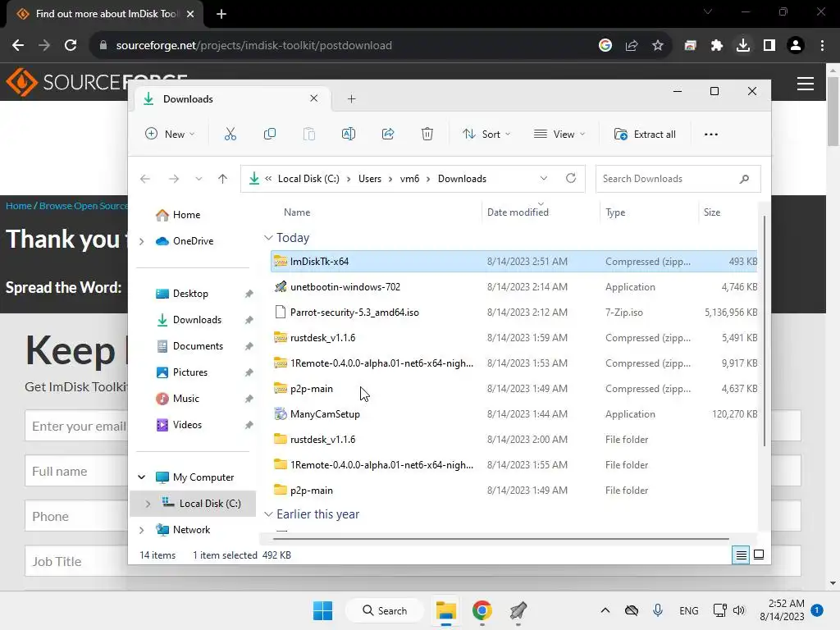Open a new Chrome tab

(221, 14)
